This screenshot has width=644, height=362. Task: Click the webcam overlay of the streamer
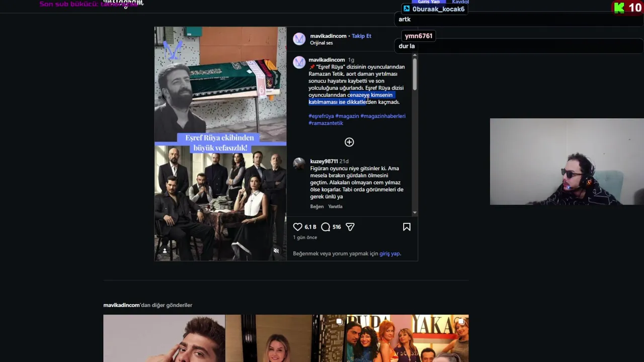pos(567,161)
